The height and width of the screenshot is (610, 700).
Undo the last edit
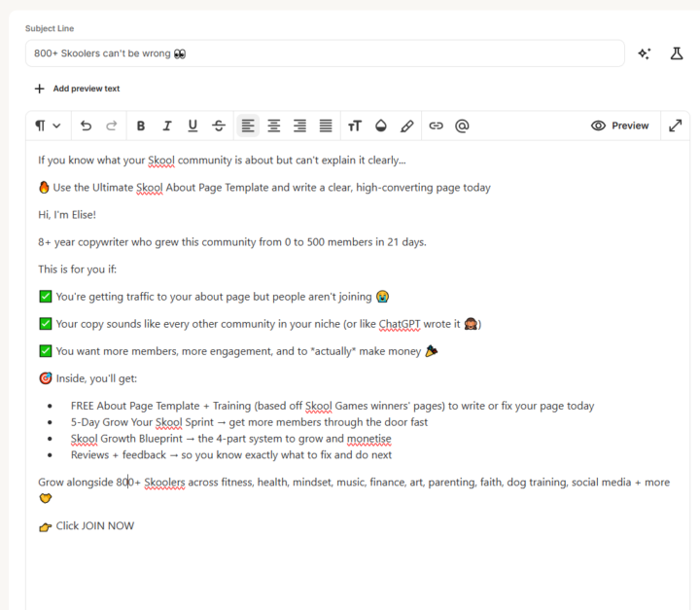pyautogui.click(x=86, y=126)
